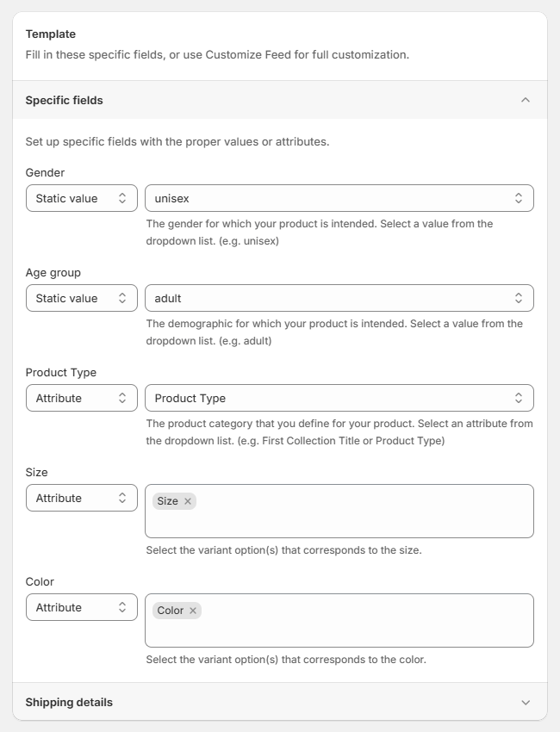Open the Product Type mapping type dropdown

tap(82, 397)
